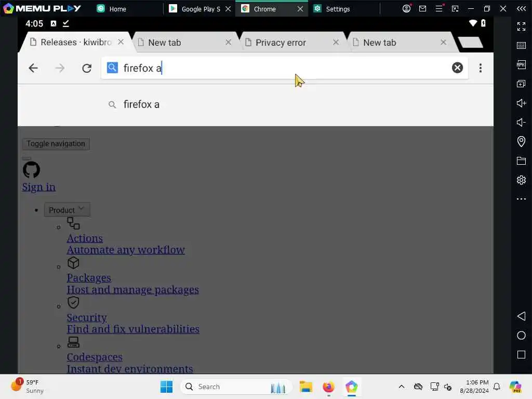Decrease volume in MEmu sidebar
The height and width of the screenshot is (399, 532).
pos(521,122)
